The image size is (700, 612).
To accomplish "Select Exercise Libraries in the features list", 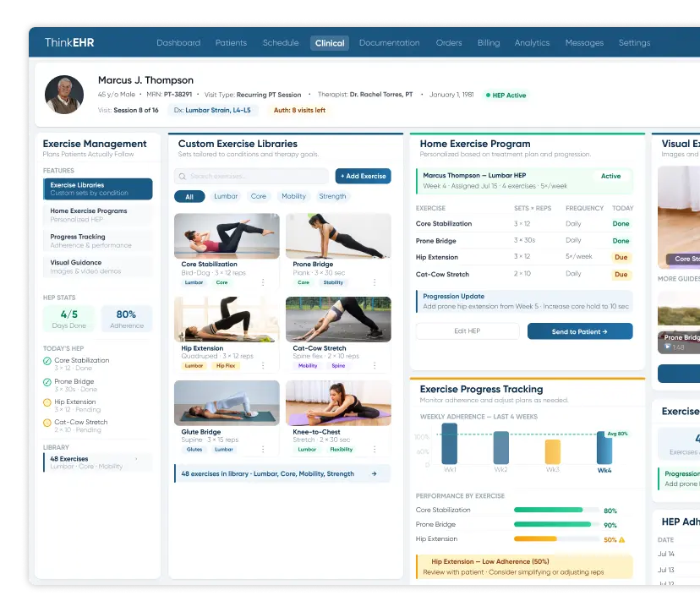I will point(98,189).
